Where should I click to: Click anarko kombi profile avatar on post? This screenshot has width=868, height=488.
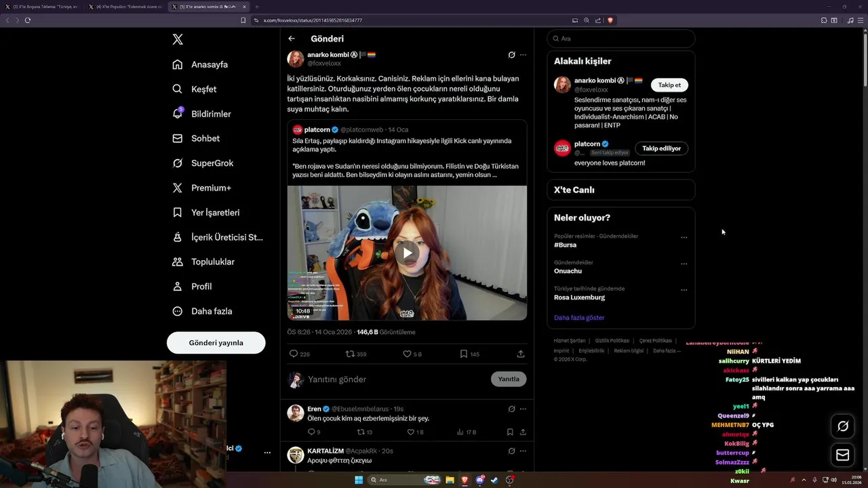coord(296,59)
